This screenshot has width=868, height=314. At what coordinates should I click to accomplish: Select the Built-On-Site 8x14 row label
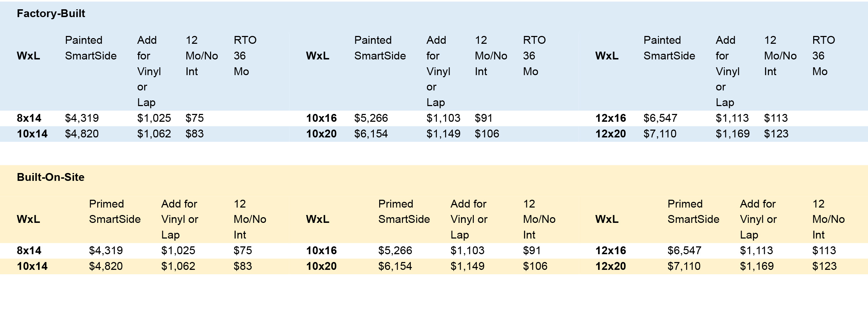(29, 251)
